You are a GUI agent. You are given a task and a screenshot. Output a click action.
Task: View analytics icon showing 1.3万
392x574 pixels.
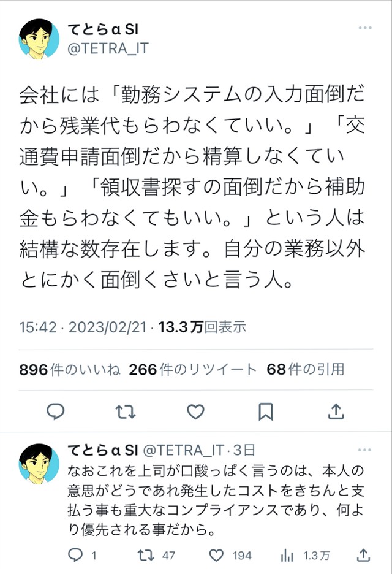tap(287, 555)
